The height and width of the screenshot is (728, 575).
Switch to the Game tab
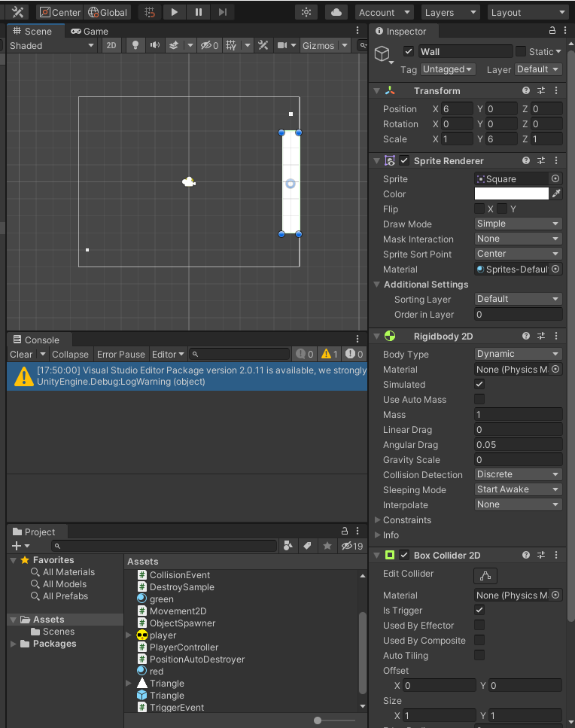click(90, 31)
